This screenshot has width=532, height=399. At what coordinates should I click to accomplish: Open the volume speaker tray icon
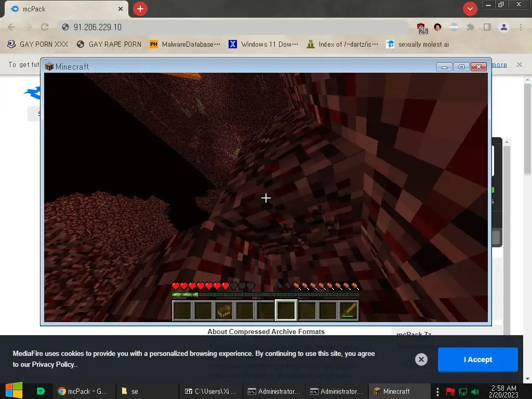click(475, 392)
